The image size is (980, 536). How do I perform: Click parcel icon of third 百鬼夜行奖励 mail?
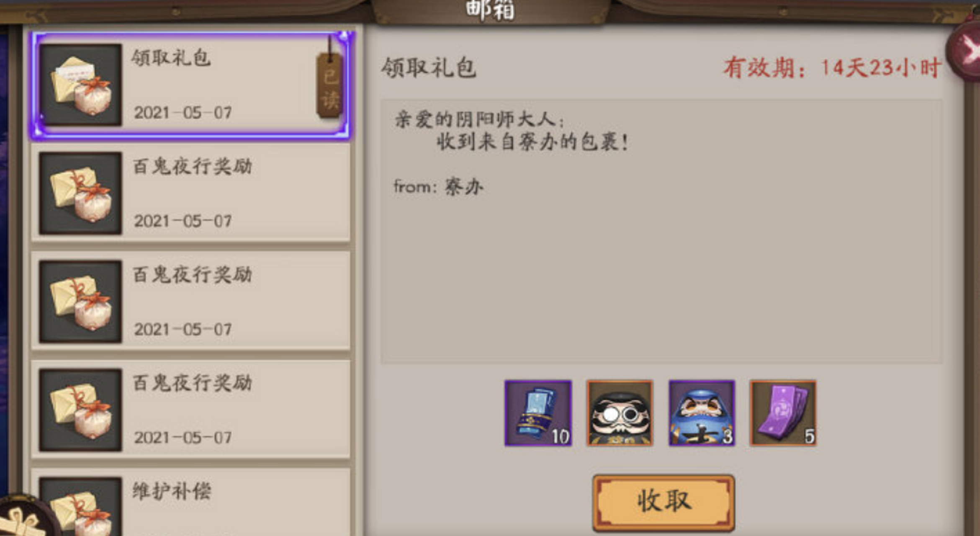click(80, 410)
